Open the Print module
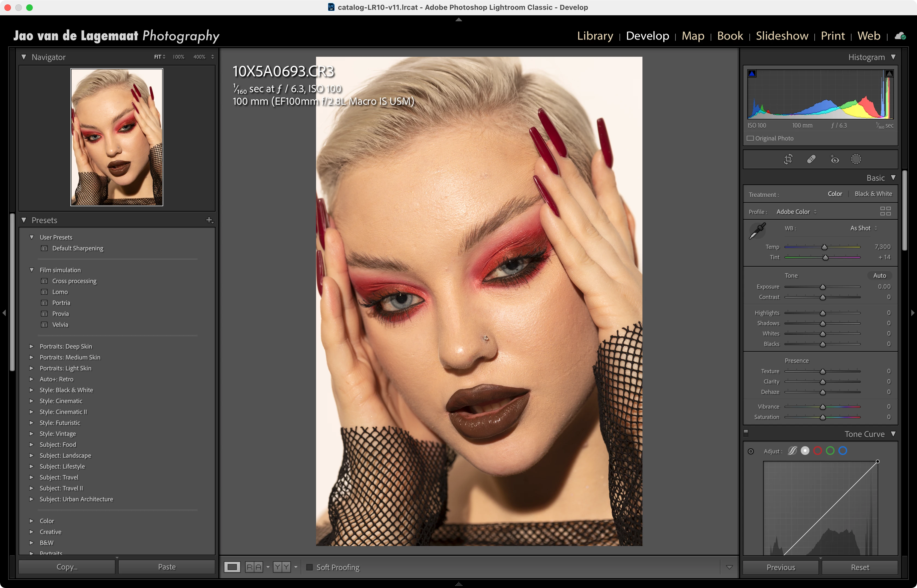The height and width of the screenshot is (588, 917). (x=833, y=36)
